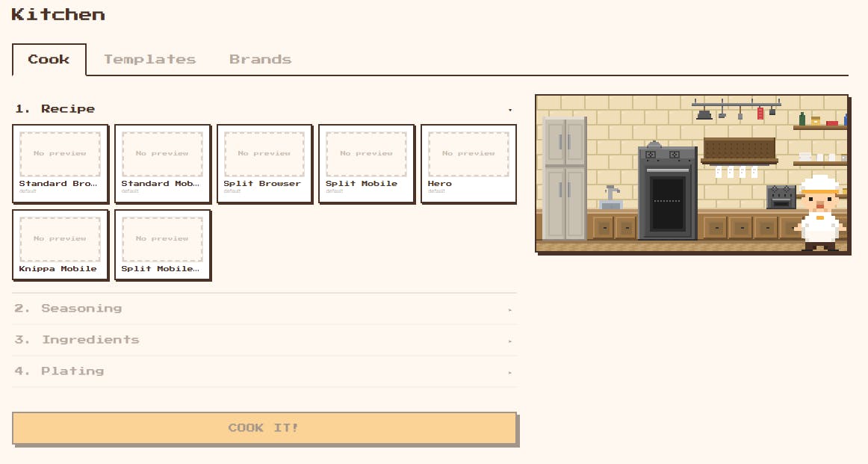The width and height of the screenshot is (868, 464).
Task: Select the Split Mobile... recipe in second row
Action: pos(163,245)
